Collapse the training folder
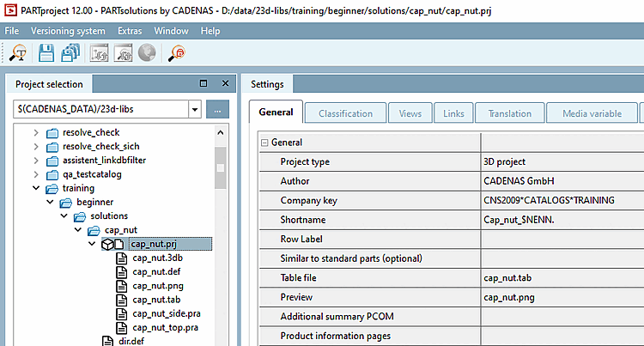This screenshot has width=644, height=346. tap(35, 188)
